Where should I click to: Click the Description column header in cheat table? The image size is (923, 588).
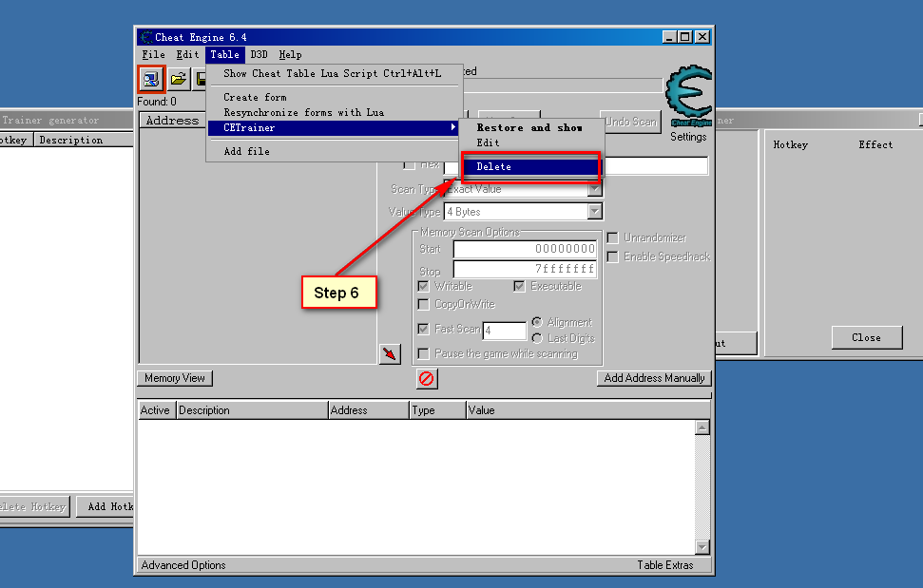252,409
